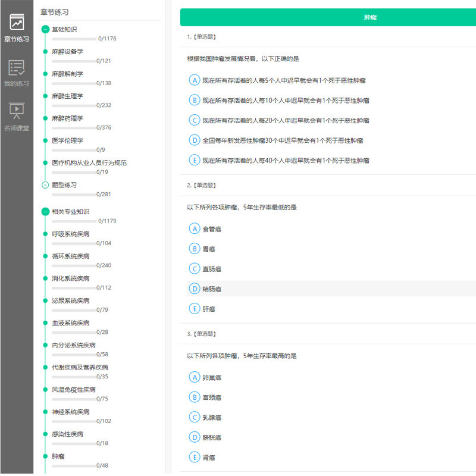Screen dimensions: 476x476
Task: Open the 代谢疾病及营养疾病 chapter
Action: pos(80,367)
